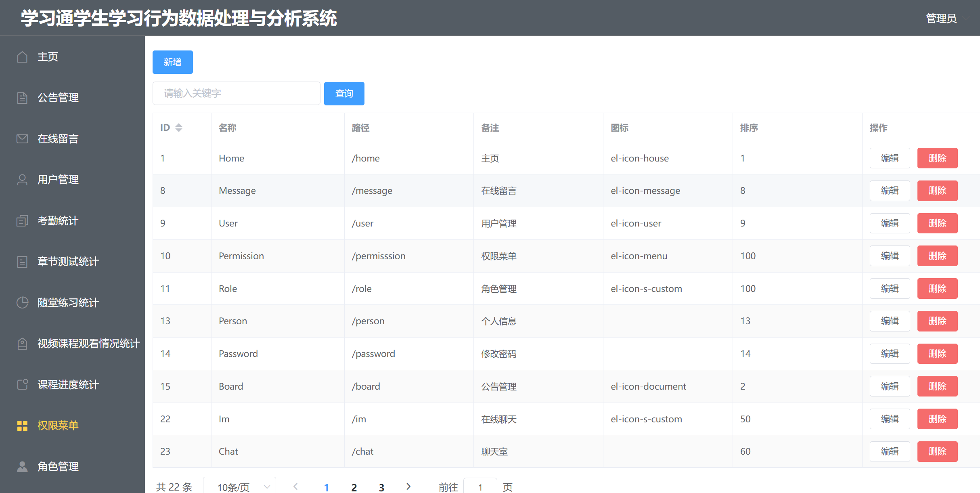Click the 查询 search button
980x493 pixels.
pos(344,94)
